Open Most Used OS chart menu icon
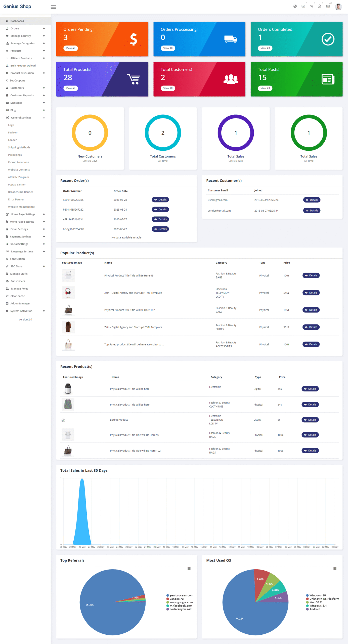The image size is (348, 644). click(x=335, y=569)
